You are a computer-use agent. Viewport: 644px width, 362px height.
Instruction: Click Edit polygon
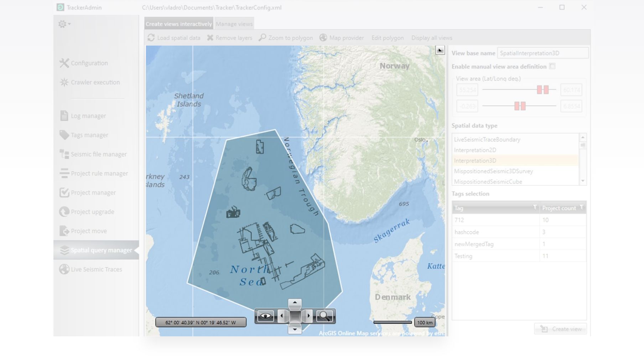tap(388, 38)
